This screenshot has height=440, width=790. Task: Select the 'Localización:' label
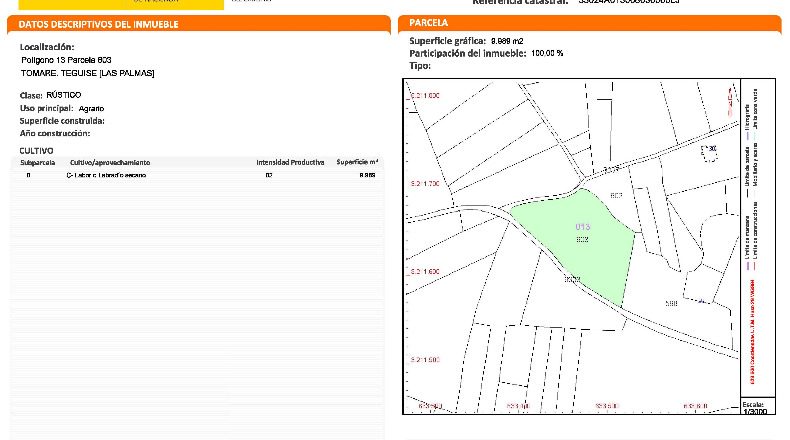click(x=47, y=47)
